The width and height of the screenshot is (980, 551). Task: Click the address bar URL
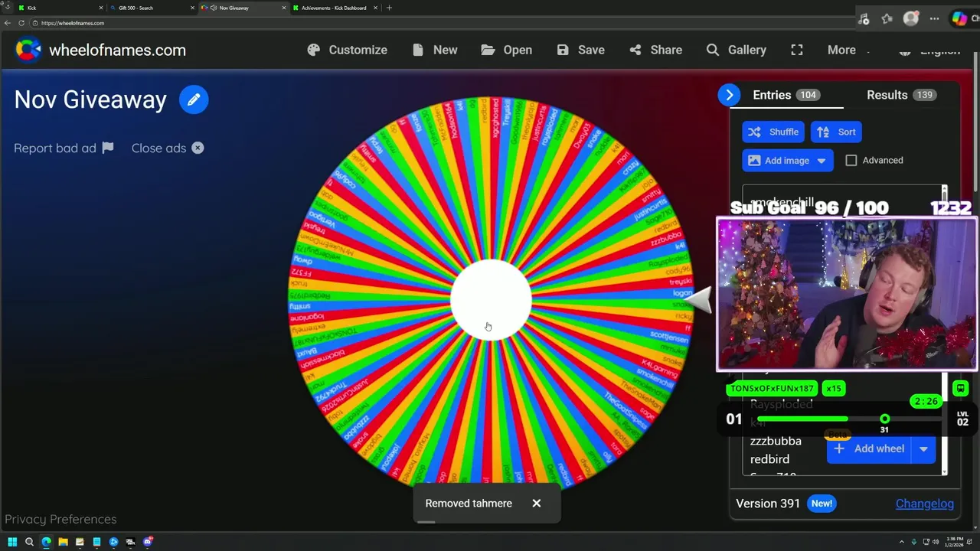click(73, 23)
